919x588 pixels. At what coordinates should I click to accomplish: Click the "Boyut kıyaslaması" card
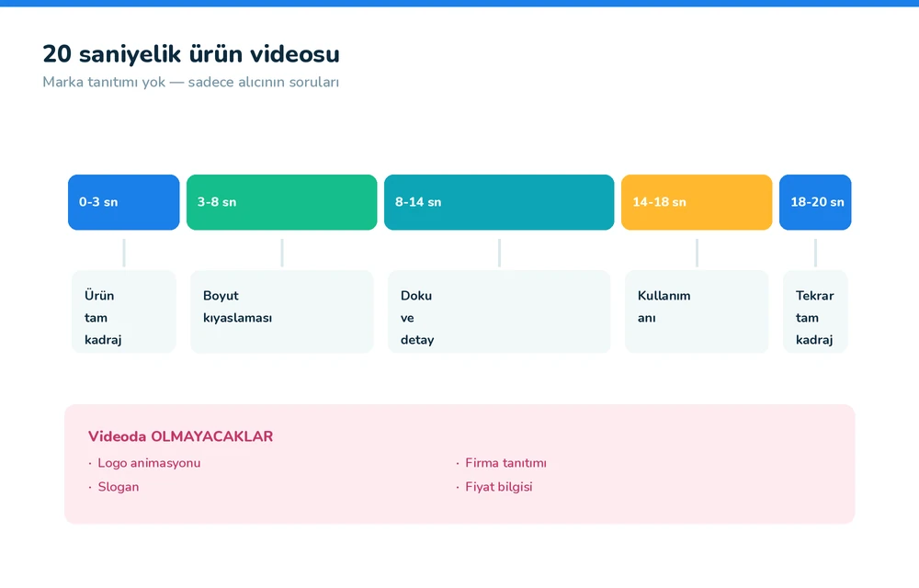[x=282, y=311]
